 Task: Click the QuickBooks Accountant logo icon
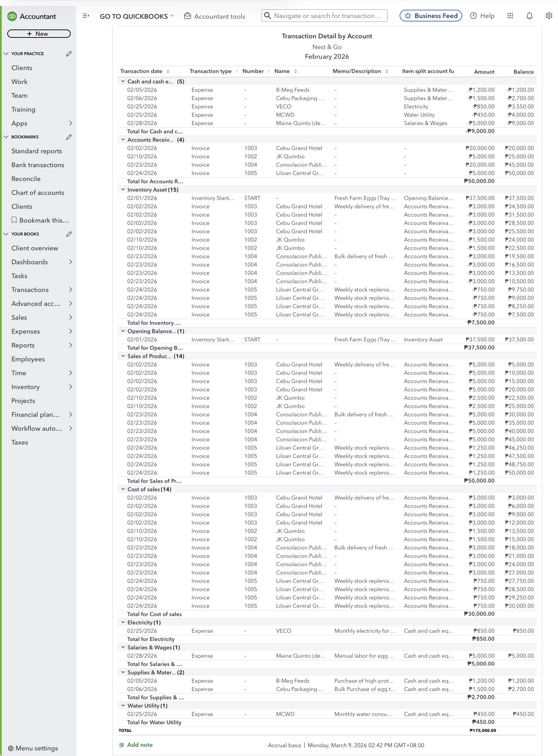(12, 16)
